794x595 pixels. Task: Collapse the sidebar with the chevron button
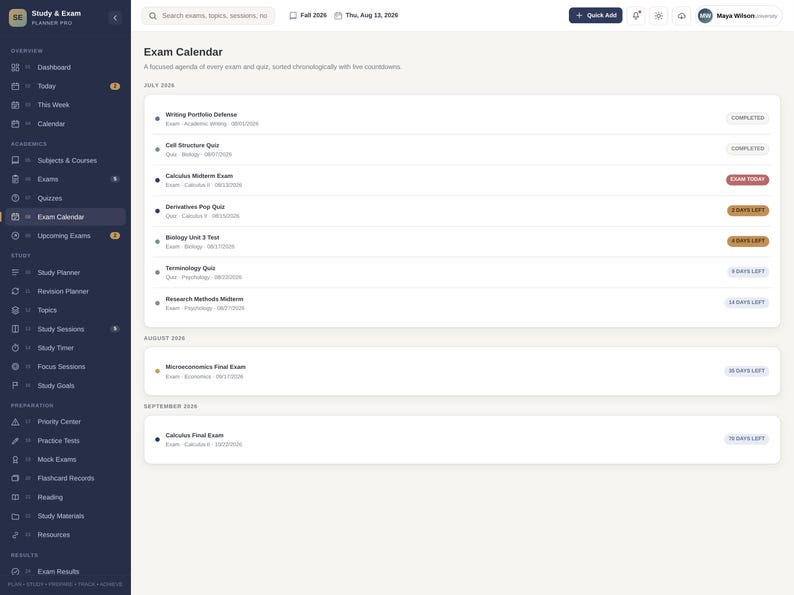point(115,18)
